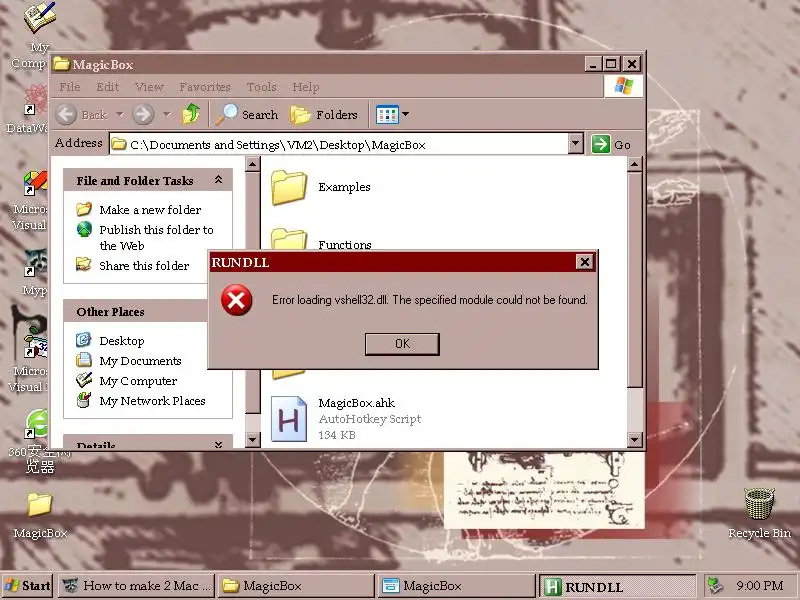
Task: Open the Back history dropdown arrow
Action: [x=120, y=114]
